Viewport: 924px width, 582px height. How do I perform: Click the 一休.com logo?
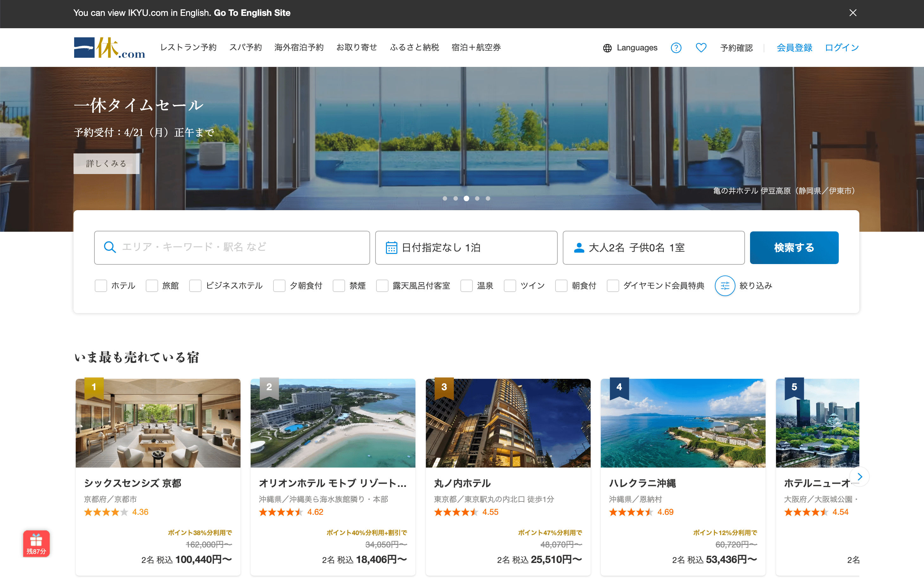click(109, 48)
